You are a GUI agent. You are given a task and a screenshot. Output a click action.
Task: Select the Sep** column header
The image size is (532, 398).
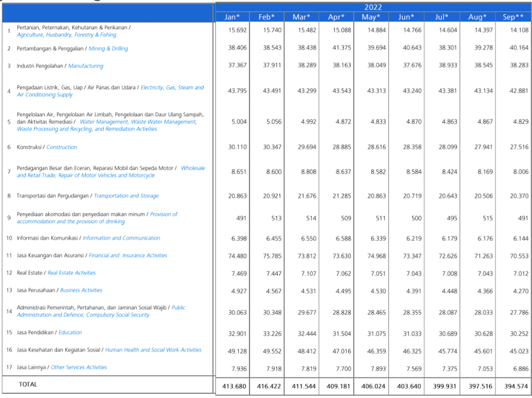pos(513,17)
